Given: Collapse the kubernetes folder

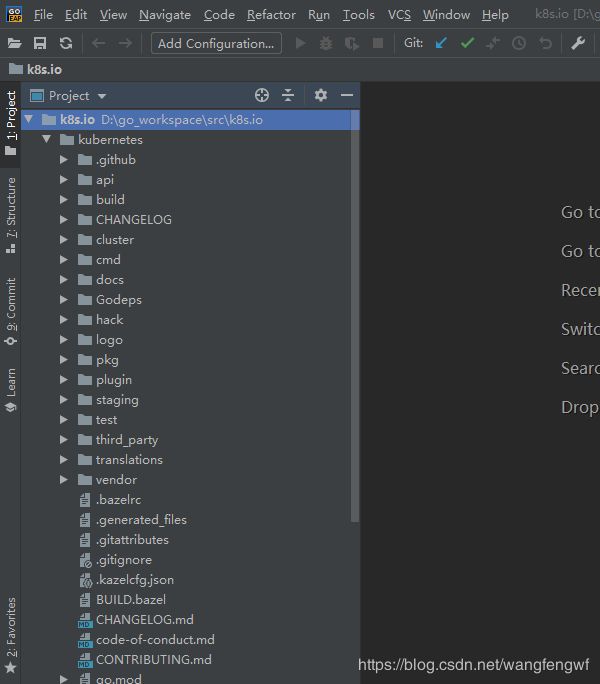Looking at the screenshot, I should pos(46,139).
